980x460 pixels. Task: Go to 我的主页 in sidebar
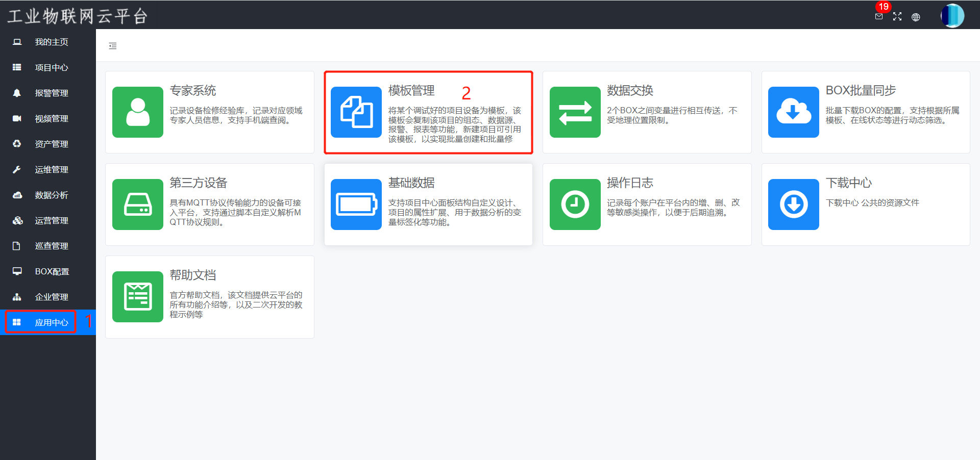(48, 42)
